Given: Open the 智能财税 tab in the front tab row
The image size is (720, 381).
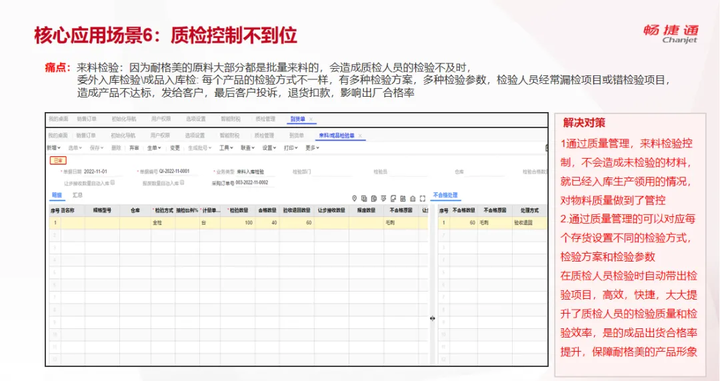Looking at the screenshot, I should click(229, 135).
